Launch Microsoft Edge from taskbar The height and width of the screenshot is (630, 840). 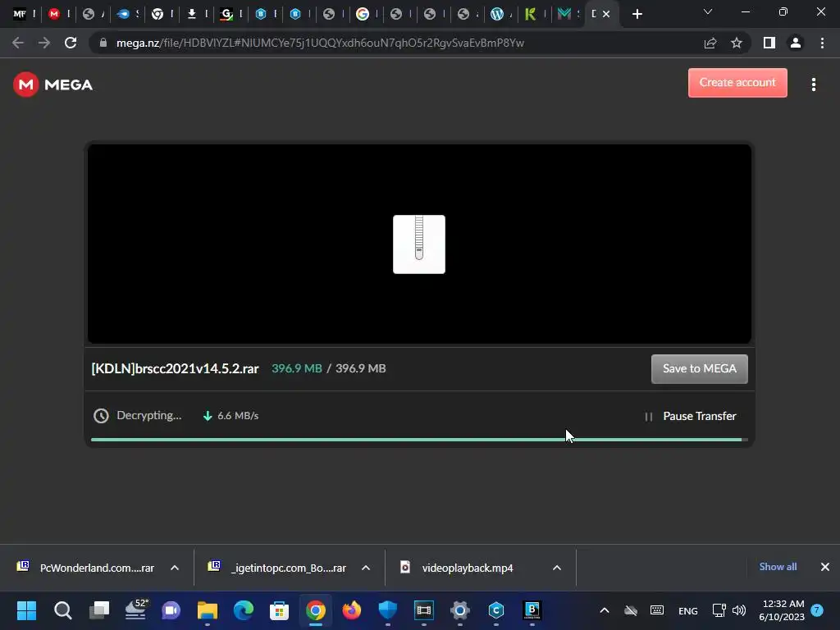coord(243,610)
